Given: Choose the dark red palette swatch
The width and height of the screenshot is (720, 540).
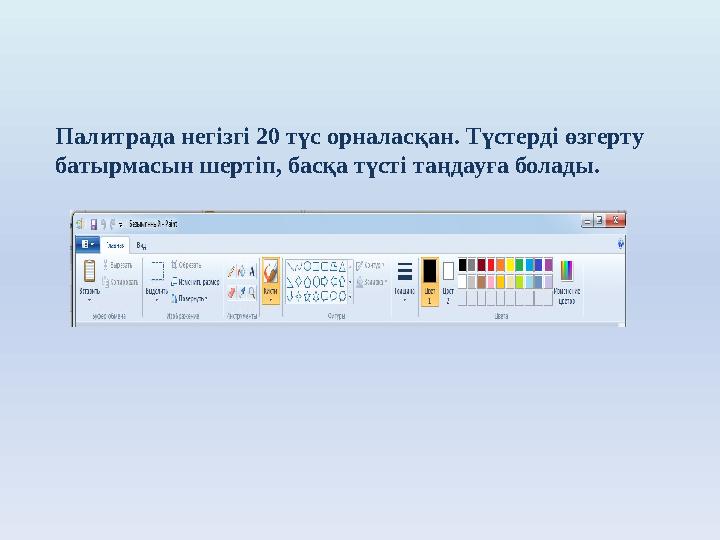Looking at the screenshot, I should pos(481,265).
